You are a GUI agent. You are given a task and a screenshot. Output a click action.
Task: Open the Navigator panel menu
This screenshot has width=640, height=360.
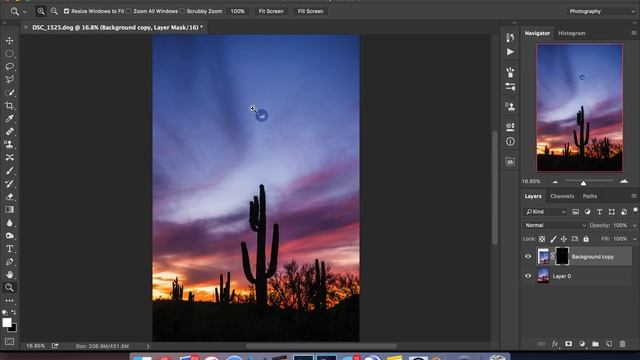coord(633,33)
